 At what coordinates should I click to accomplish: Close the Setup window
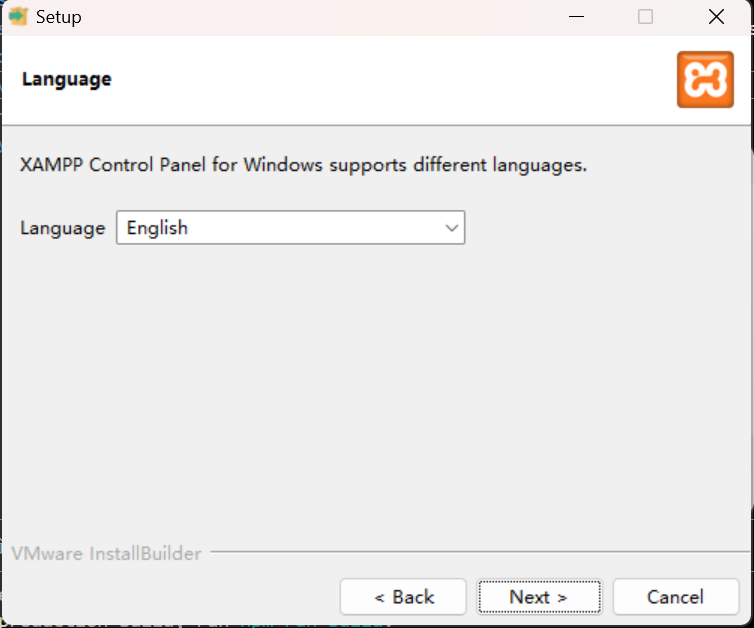(x=716, y=17)
